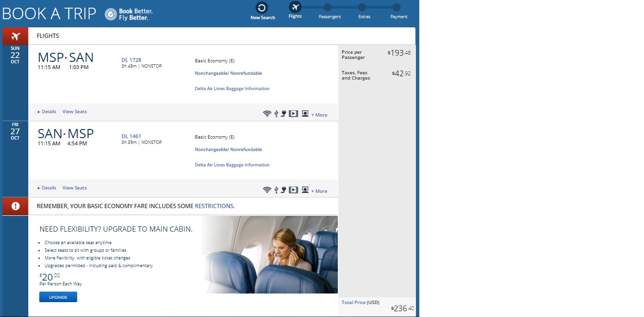The height and width of the screenshot is (317, 644).
Task: Open the DL 1728 flight number link
Action: point(131,60)
